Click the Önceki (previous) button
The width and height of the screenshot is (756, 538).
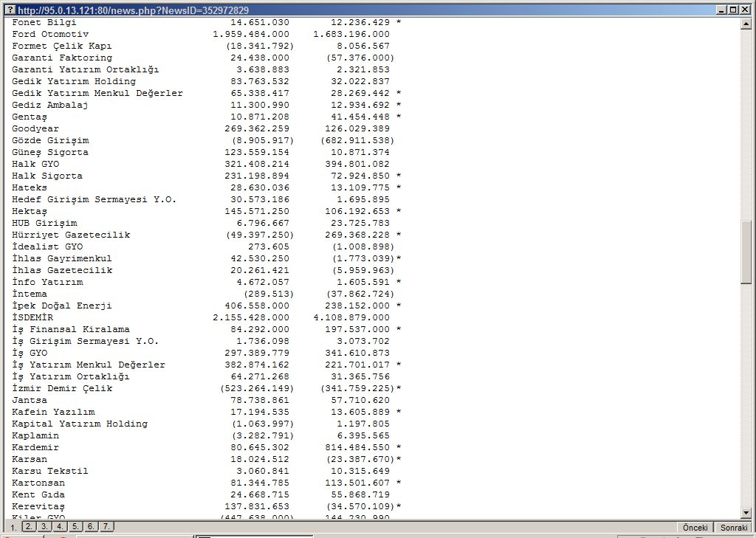695,528
